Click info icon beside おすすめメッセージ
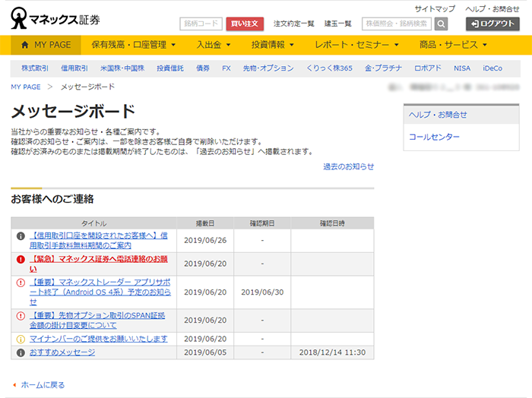This screenshot has height=398, width=532. [21, 352]
